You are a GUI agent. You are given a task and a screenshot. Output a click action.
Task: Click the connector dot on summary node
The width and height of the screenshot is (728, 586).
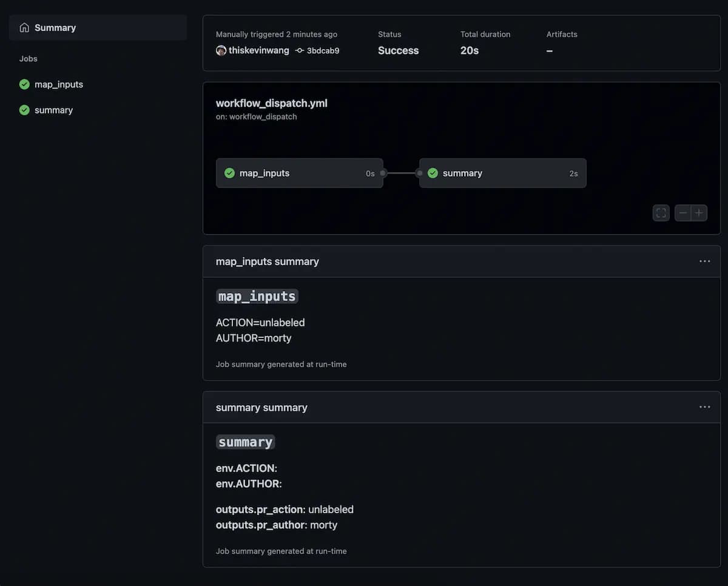click(x=419, y=173)
